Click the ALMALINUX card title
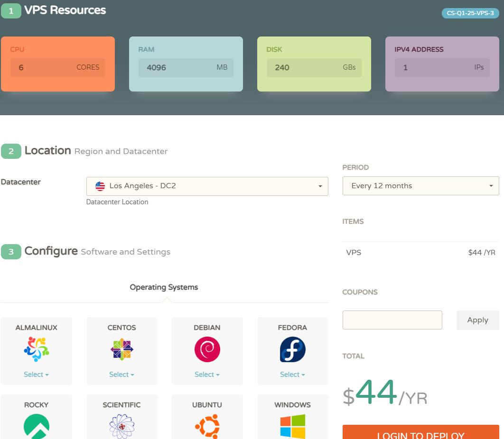The width and height of the screenshot is (504, 439). tap(37, 328)
